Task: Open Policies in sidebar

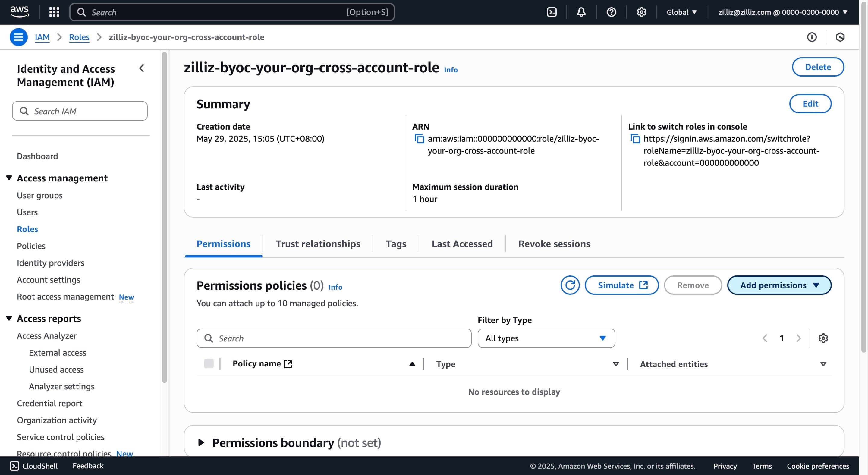Action: click(x=31, y=246)
